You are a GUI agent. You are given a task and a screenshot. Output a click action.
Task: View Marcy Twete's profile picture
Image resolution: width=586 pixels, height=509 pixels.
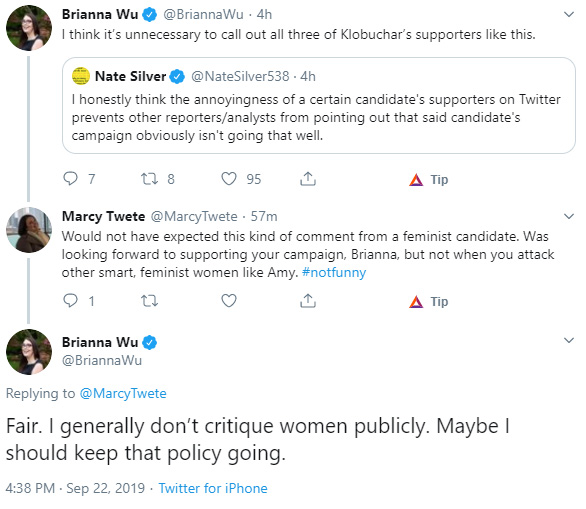click(29, 230)
